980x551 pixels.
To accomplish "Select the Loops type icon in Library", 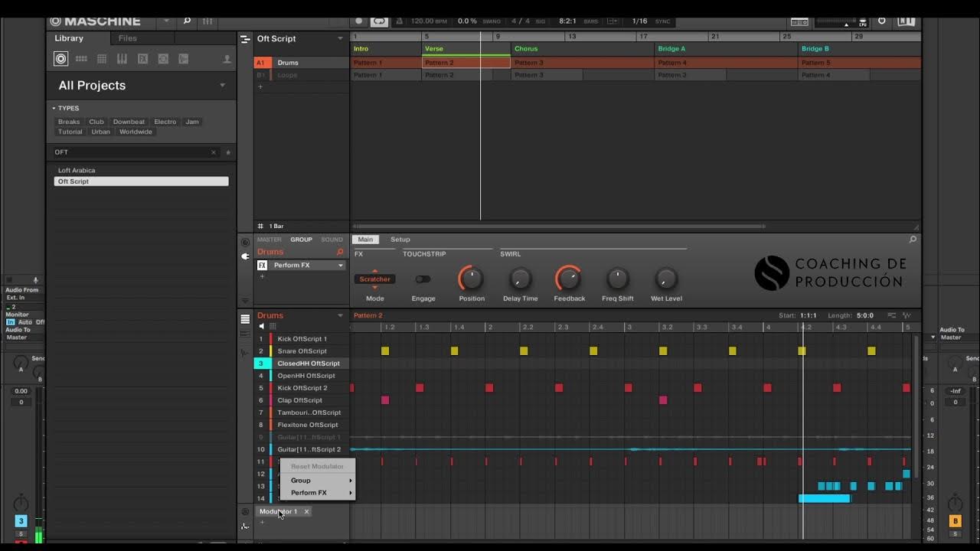I will tap(163, 59).
